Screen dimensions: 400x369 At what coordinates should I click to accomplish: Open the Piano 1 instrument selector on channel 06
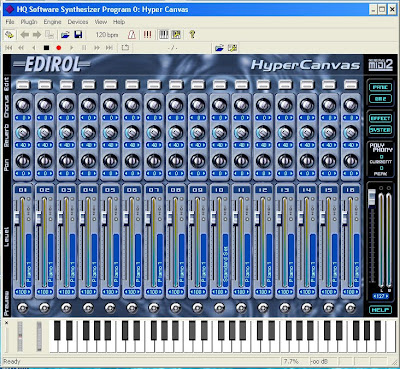point(138,260)
